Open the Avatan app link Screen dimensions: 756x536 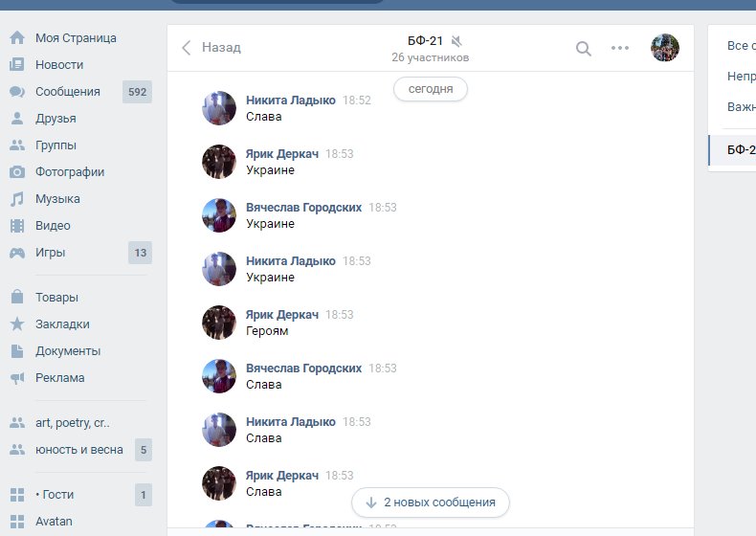(x=54, y=522)
